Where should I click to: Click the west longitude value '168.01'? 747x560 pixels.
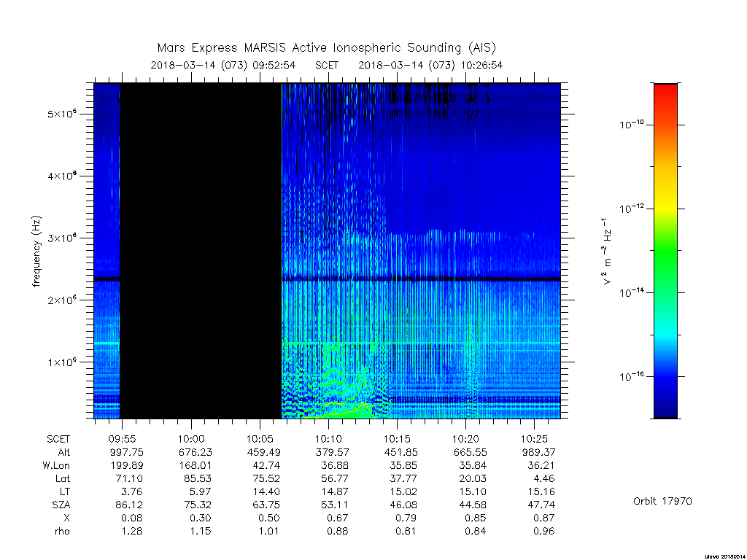point(195,465)
